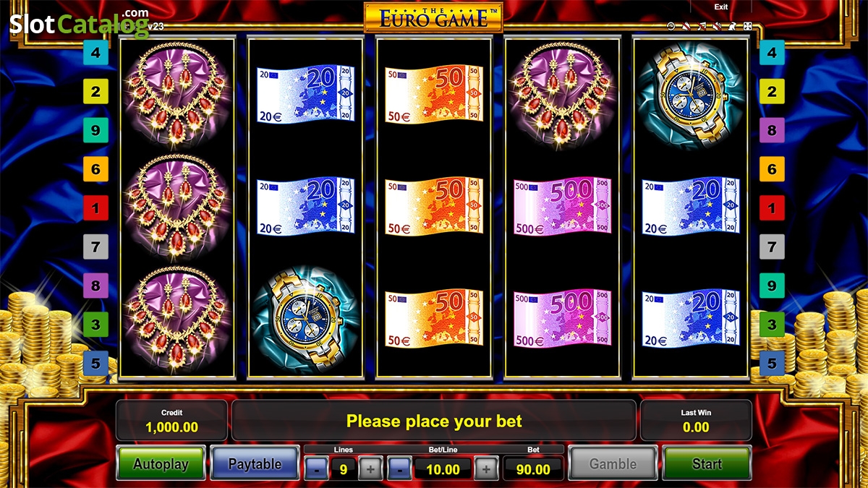Toggle the muted bell sound icon
868x488 pixels.
pyautogui.click(x=686, y=26)
